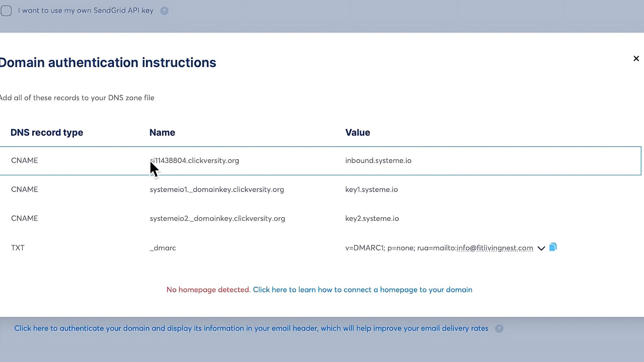This screenshot has height=362, width=644.
Task: Select the si11438804.clickversity.org name cell
Action: 195,161
